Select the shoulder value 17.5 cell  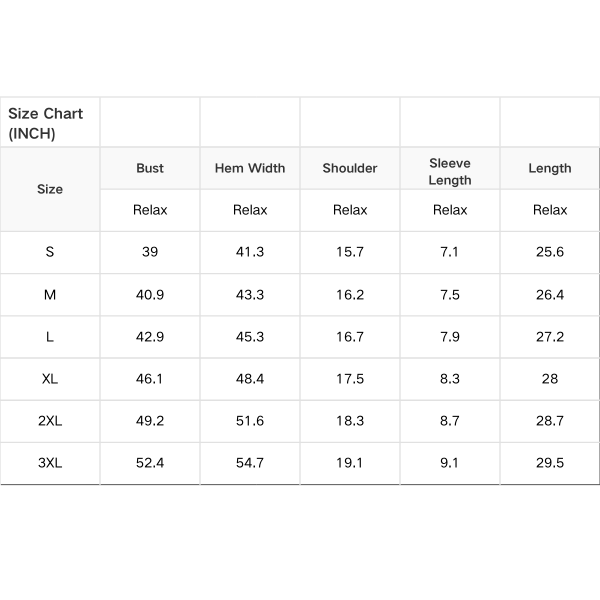point(350,379)
